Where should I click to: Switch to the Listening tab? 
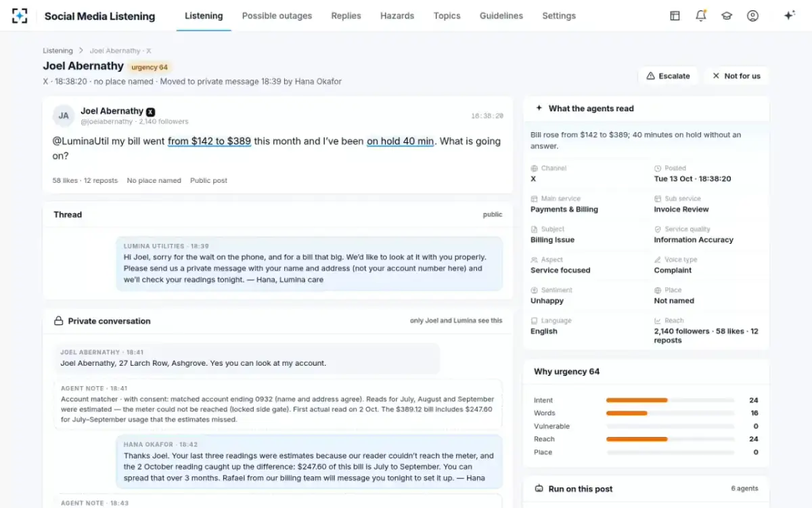[x=204, y=16]
